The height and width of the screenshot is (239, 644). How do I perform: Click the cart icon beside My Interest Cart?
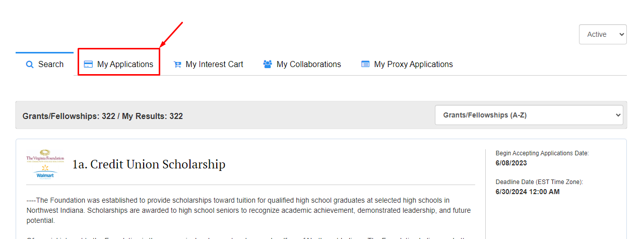point(177,65)
